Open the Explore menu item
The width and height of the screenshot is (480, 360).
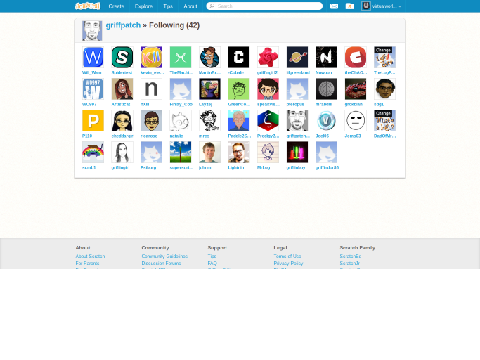pos(144,6)
